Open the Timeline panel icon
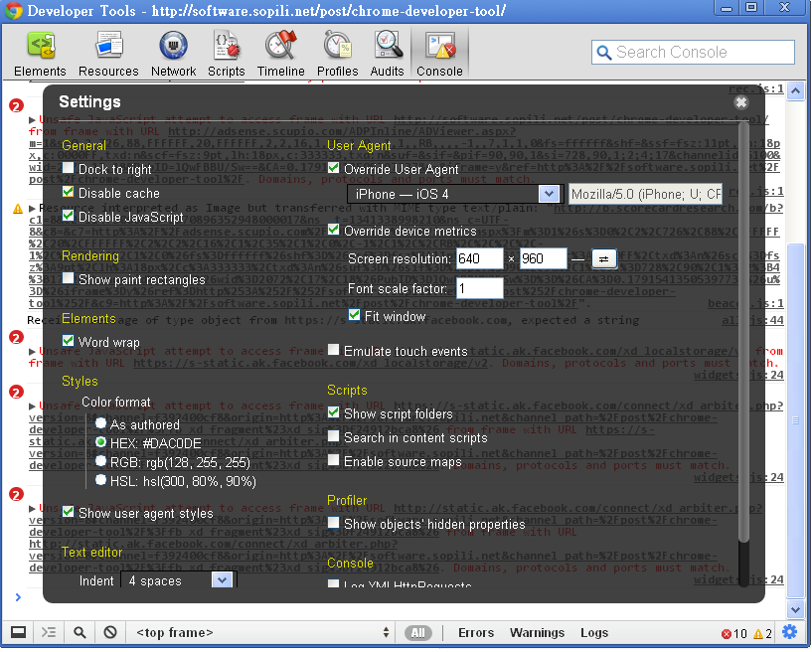The width and height of the screenshot is (812, 652). click(x=280, y=46)
